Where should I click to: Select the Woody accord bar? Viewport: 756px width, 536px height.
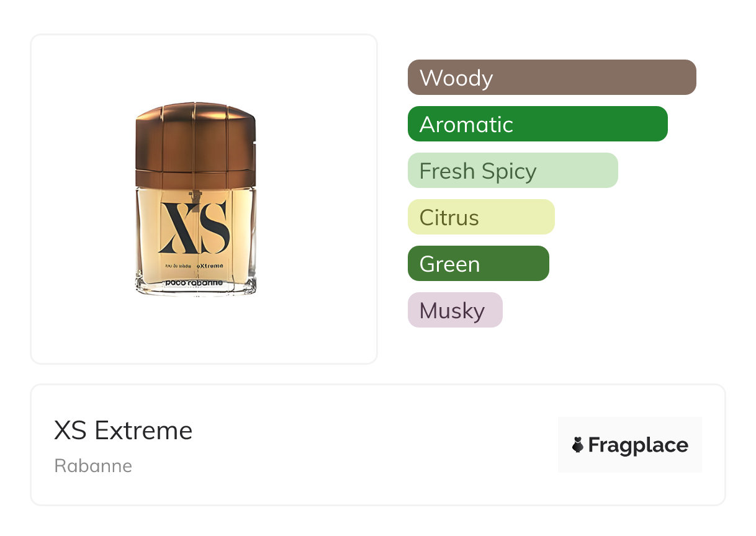(x=551, y=78)
